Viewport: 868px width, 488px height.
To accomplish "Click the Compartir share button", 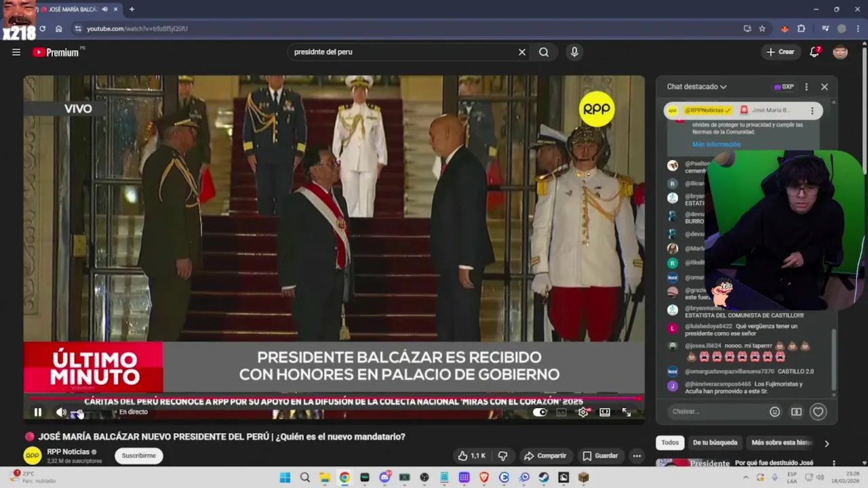I will pyautogui.click(x=545, y=456).
